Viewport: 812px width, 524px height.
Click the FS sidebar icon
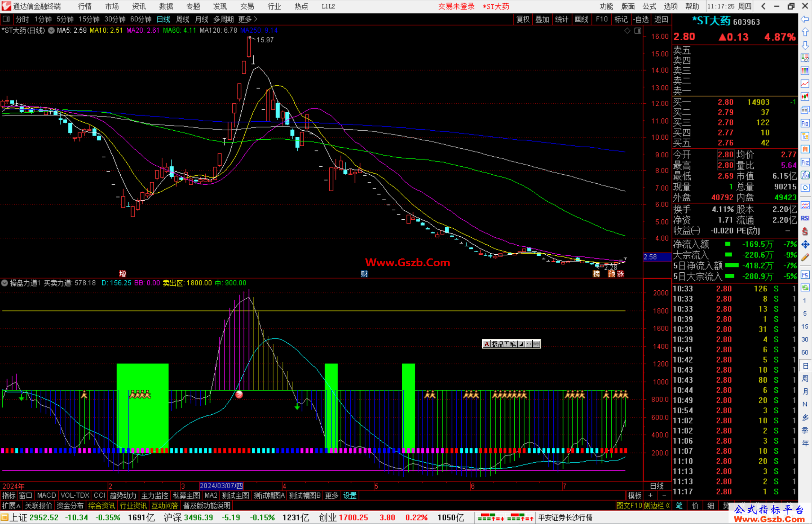pos(805,275)
